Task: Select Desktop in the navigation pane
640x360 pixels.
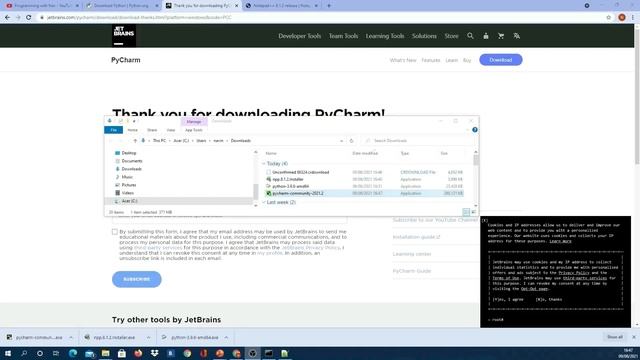Action: 129,153
